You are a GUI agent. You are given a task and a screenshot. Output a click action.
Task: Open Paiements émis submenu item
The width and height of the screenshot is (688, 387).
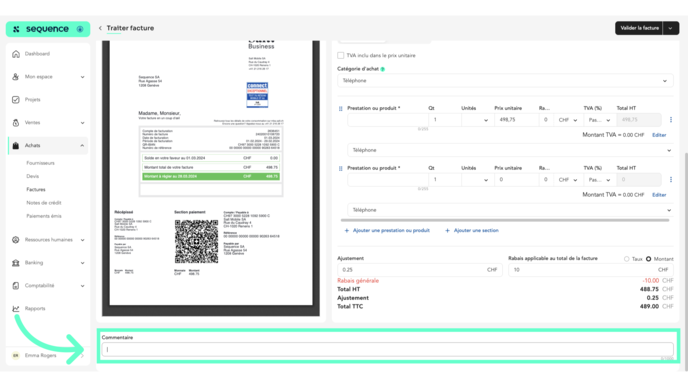[44, 216]
